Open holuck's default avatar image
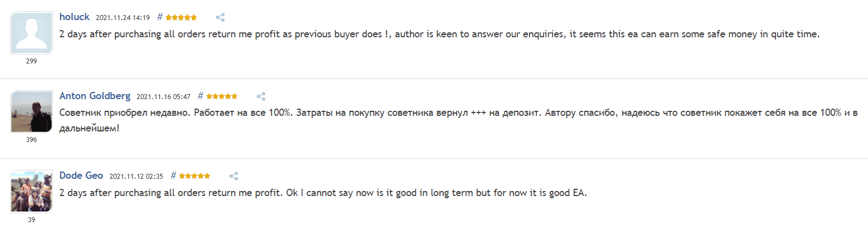The width and height of the screenshot is (868, 230). [x=32, y=33]
